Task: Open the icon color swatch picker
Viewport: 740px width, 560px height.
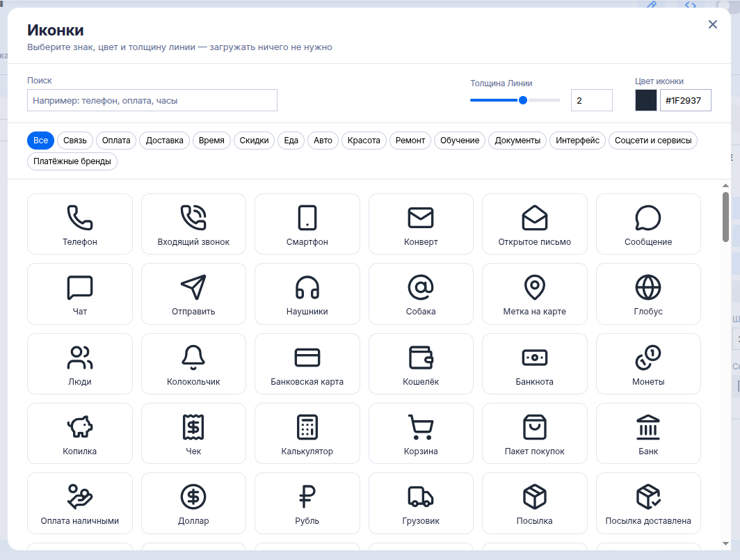Action: pyautogui.click(x=646, y=101)
